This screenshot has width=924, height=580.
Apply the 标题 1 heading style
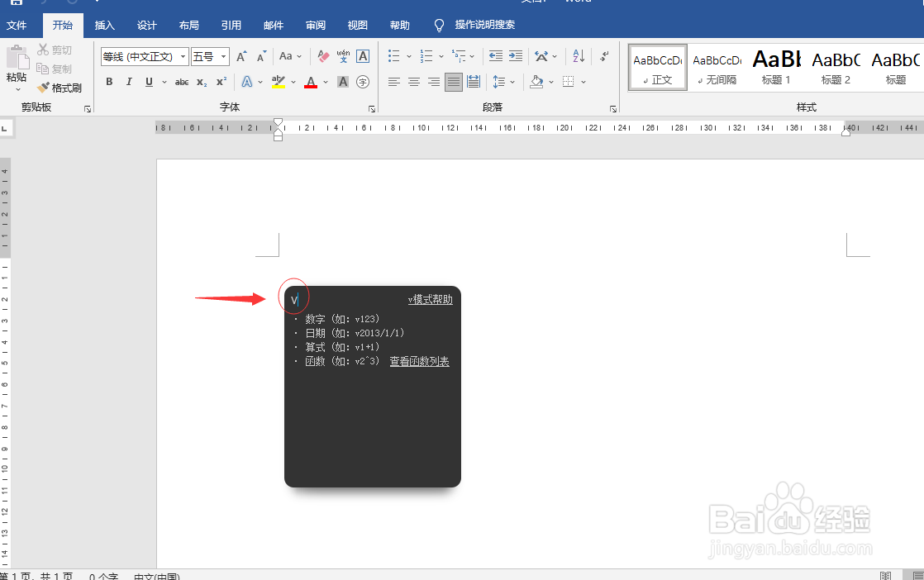pos(776,68)
